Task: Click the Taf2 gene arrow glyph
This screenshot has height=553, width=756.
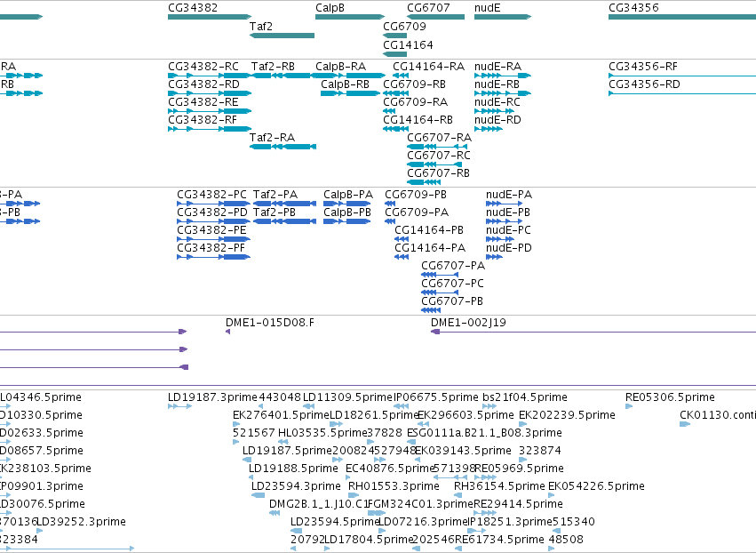Action: click(x=282, y=36)
